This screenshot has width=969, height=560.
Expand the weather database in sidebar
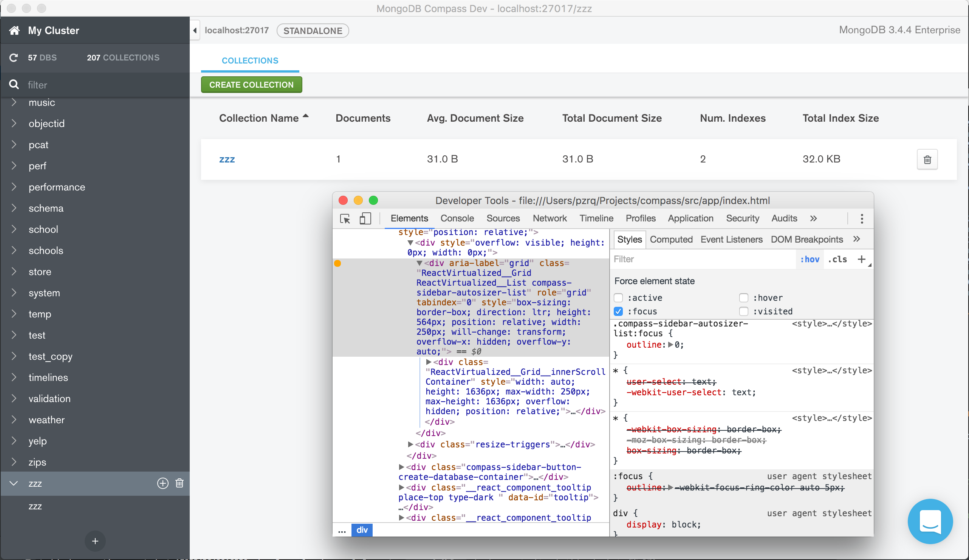[14, 419]
